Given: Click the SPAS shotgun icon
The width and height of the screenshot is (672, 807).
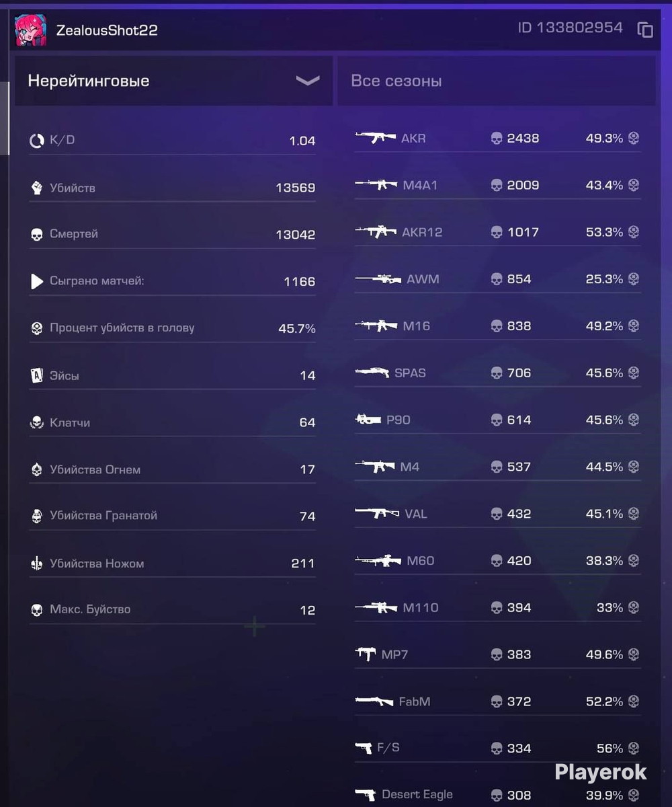Looking at the screenshot, I should pyautogui.click(x=372, y=373).
